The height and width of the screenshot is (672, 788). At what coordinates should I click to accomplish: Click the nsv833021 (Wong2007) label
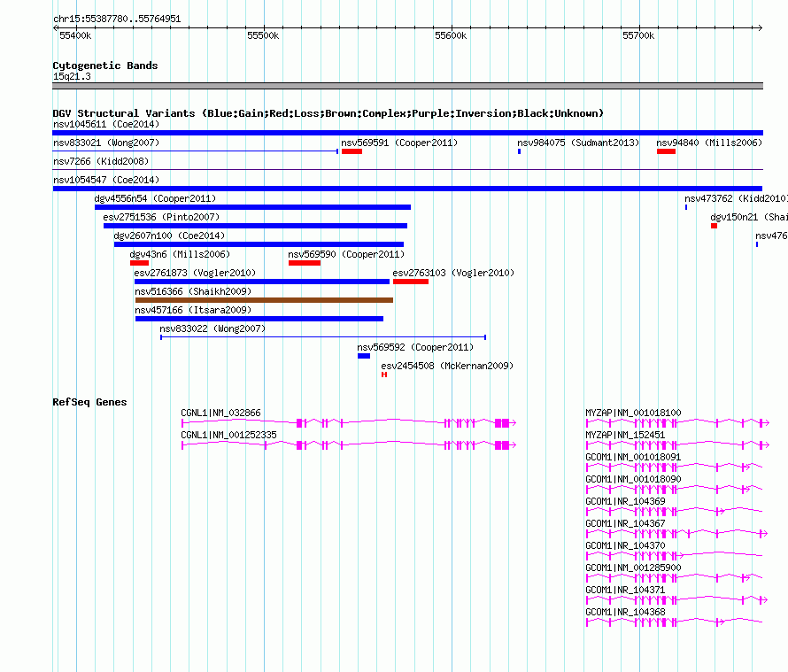pyautogui.click(x=106, y=143)
